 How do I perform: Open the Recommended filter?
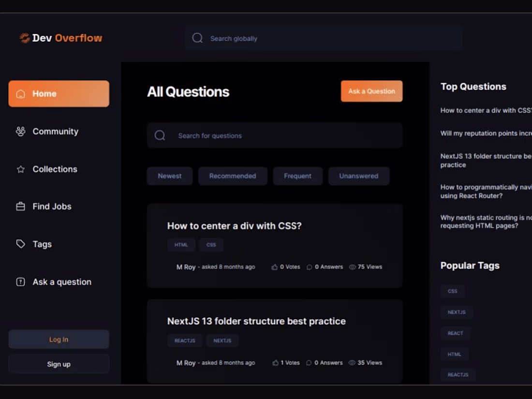point(233,176)
